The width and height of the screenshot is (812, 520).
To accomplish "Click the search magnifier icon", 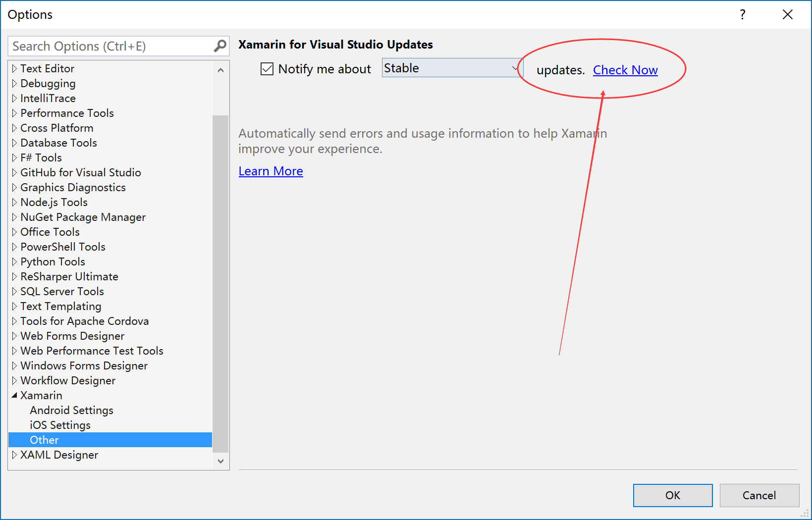I will [x=220, y=46].
